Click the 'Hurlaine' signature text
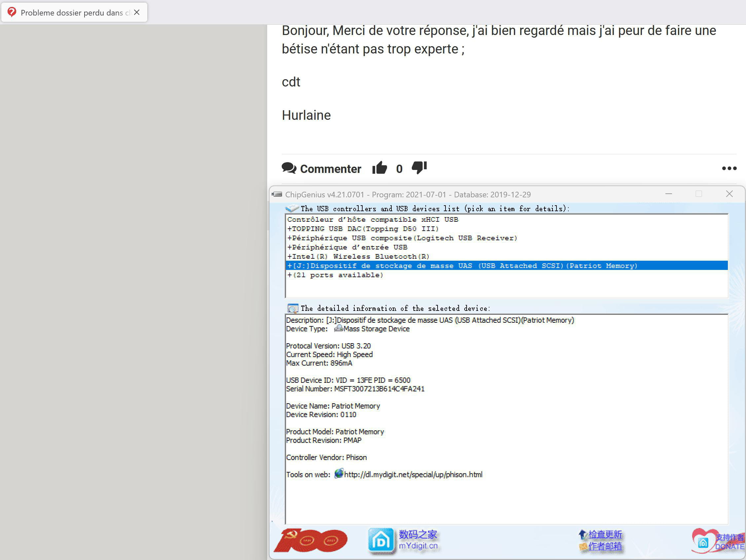The width and height of the screenshot is (746, 560). pos(306,115)
